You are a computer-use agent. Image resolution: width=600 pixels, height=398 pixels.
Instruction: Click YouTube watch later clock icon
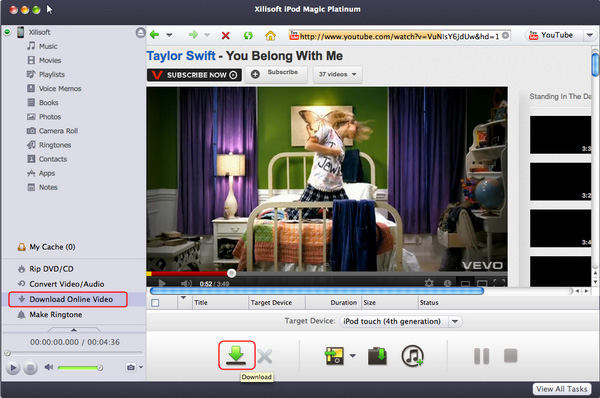447,283
